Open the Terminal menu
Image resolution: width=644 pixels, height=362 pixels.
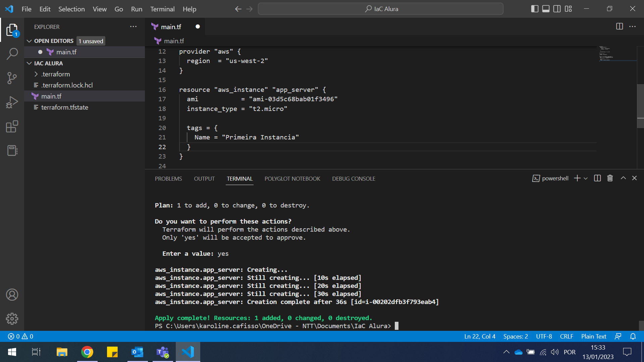[162, 9]
